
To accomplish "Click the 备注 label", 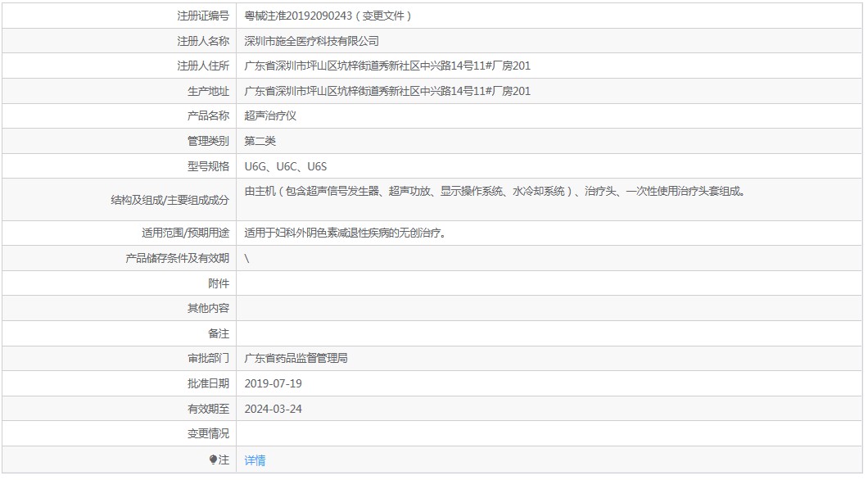I will click(x=219, y=334).
